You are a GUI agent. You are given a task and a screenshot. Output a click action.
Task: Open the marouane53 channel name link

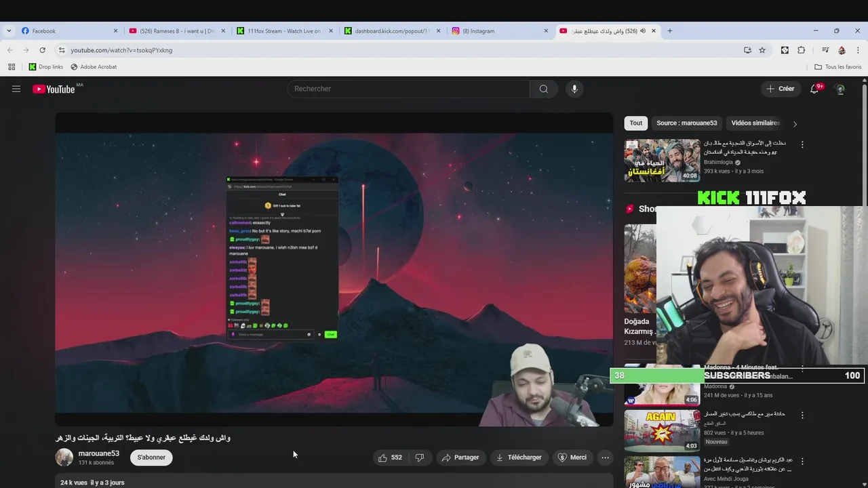point(99,453)
